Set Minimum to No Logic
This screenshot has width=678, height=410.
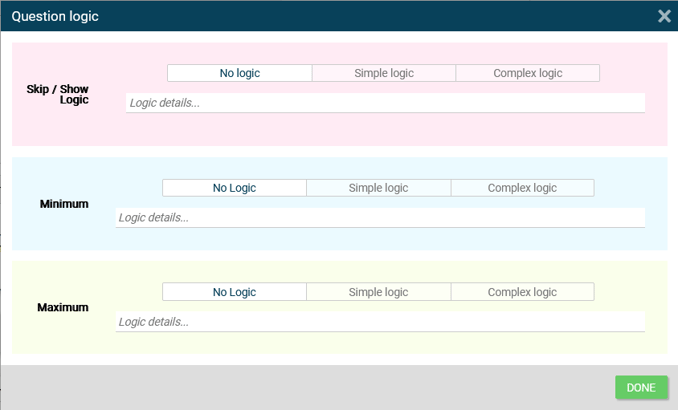click(234, 188)
